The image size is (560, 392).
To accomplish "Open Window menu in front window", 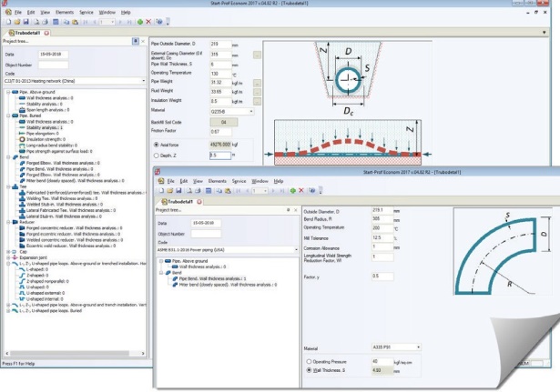I will tap(260, 181).
